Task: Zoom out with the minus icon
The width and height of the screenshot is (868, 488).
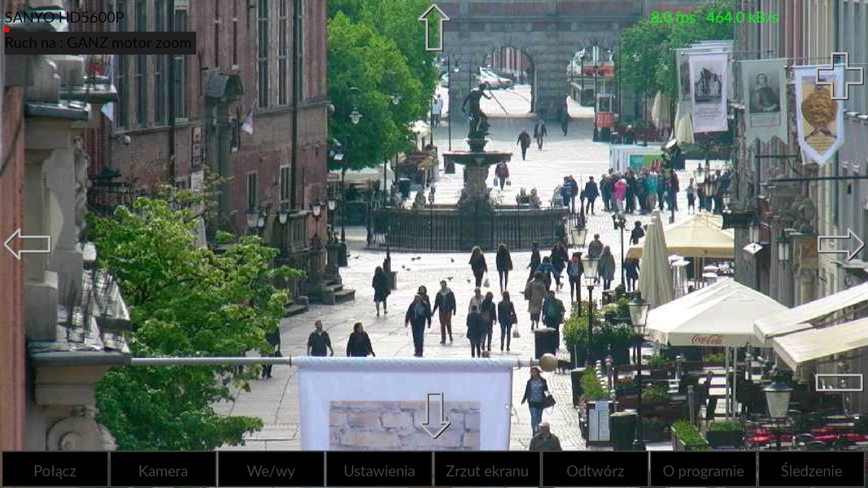Action: click(840, 382)
